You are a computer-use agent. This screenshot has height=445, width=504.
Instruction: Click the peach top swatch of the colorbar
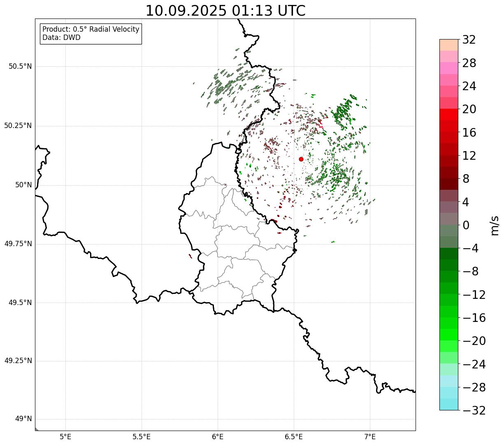[x=449, y=45]
